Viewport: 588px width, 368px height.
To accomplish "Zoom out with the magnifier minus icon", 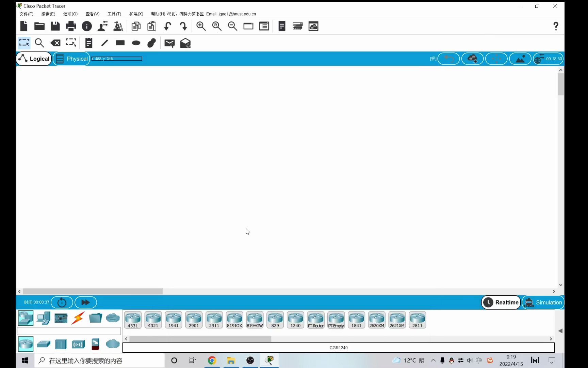I will point(232,26).
